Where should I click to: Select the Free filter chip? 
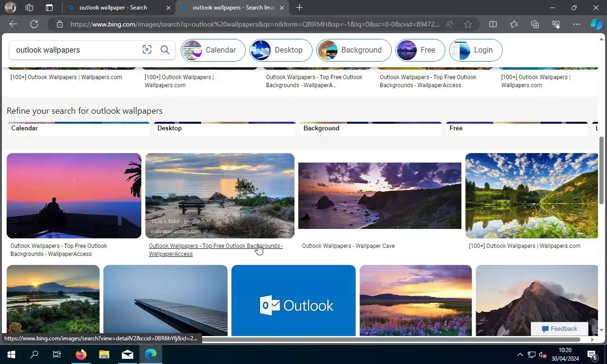click(x=420, y=50)
